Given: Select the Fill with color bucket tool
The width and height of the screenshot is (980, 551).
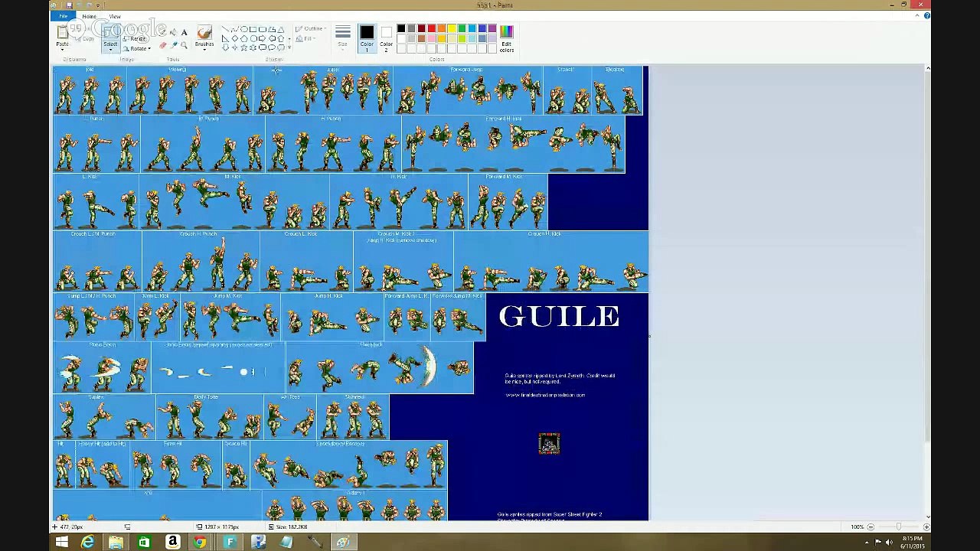Looking at the screenshot, I should click(174, 32).
